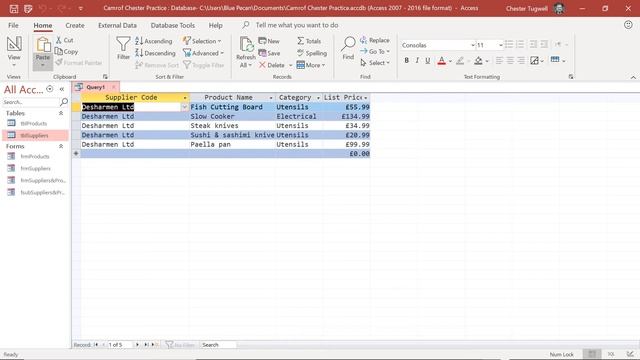This screenshot has height=360, width=640.
Task: Open tblProducts table in navigation
Action: pos(35,123)
